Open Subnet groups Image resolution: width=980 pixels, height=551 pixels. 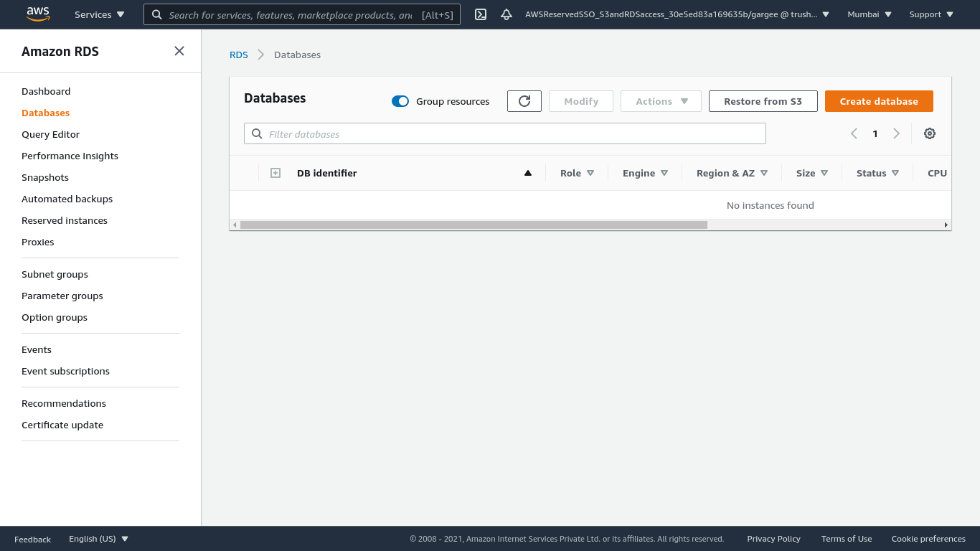pyautogui.click(x=55, y=274)
